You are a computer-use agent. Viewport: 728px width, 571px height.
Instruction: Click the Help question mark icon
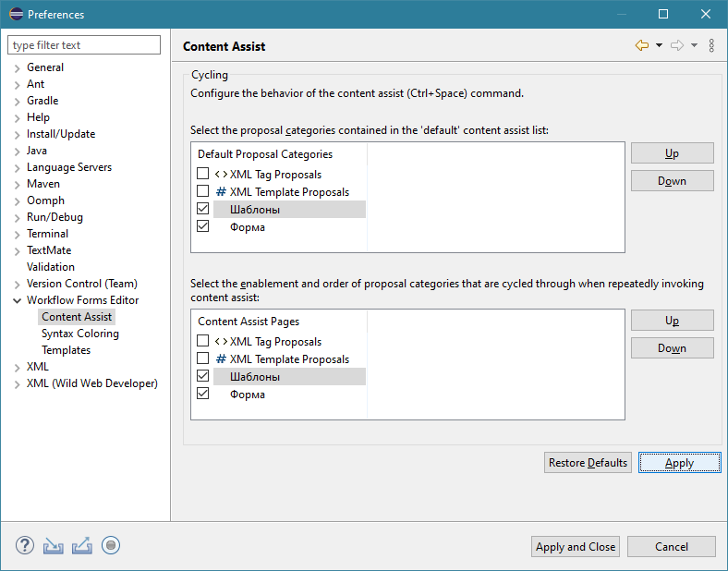[x=25, y=545]
